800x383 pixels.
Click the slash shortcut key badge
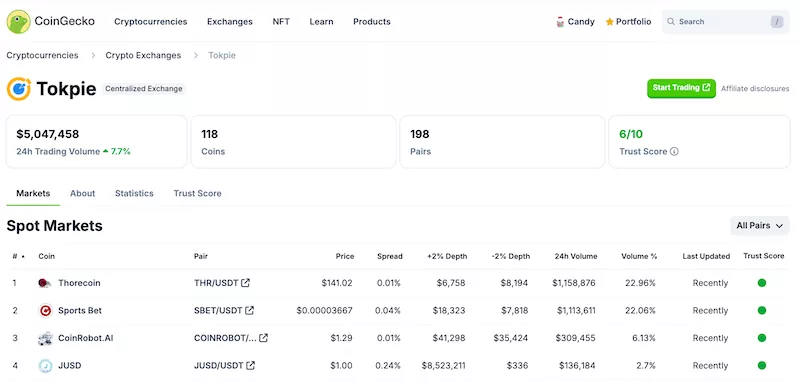click(777, 22)
